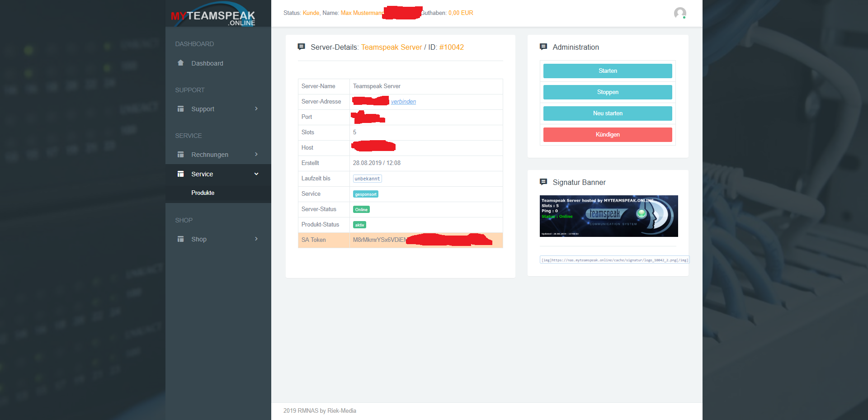This screenshot has width=868, height=420.
Task: Click the Server-Details chat bubble icon
Action: (x=301, y=47)
